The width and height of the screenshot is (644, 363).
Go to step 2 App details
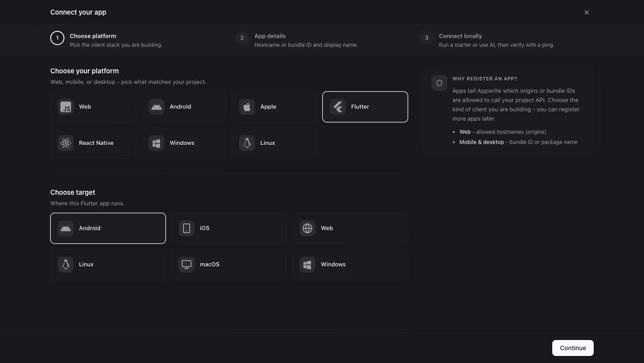tap(296, 40)
